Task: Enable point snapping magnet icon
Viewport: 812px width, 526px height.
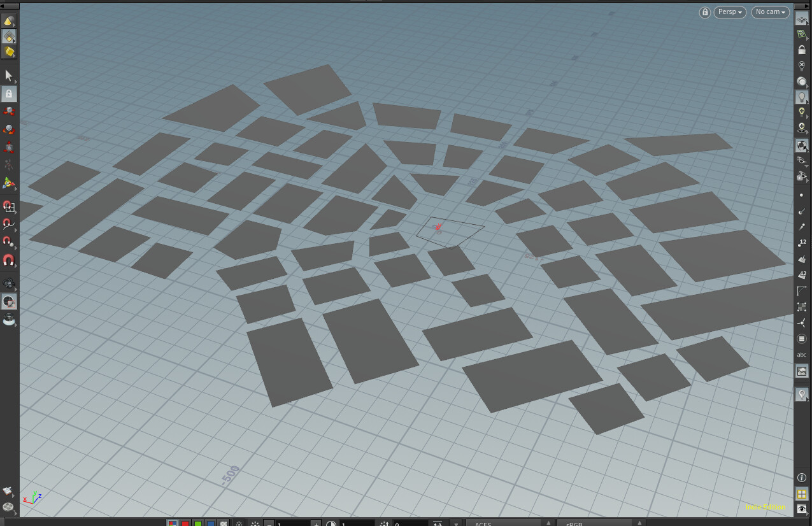Action: (x=9, y=242)
